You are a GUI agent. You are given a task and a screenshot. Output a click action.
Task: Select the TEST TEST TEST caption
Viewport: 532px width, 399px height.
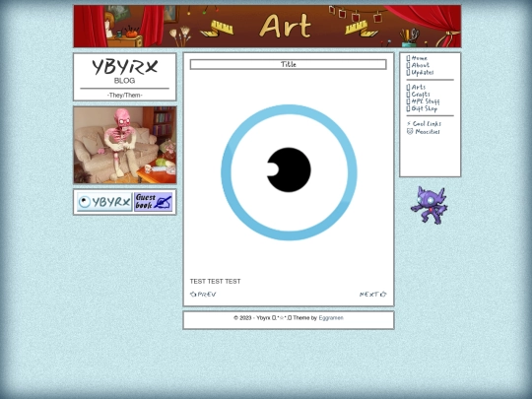215,281
